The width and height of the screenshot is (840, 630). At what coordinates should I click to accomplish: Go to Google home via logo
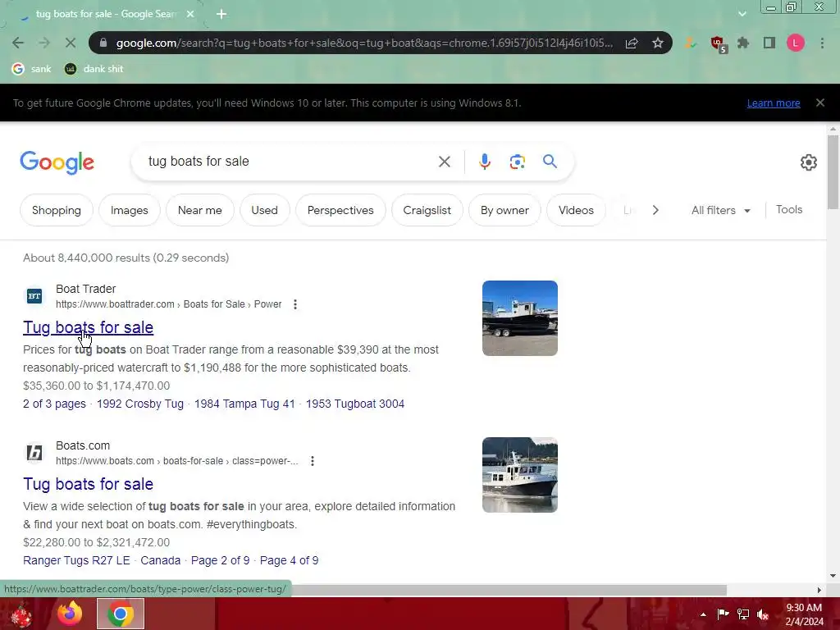[x=57, y=162]
